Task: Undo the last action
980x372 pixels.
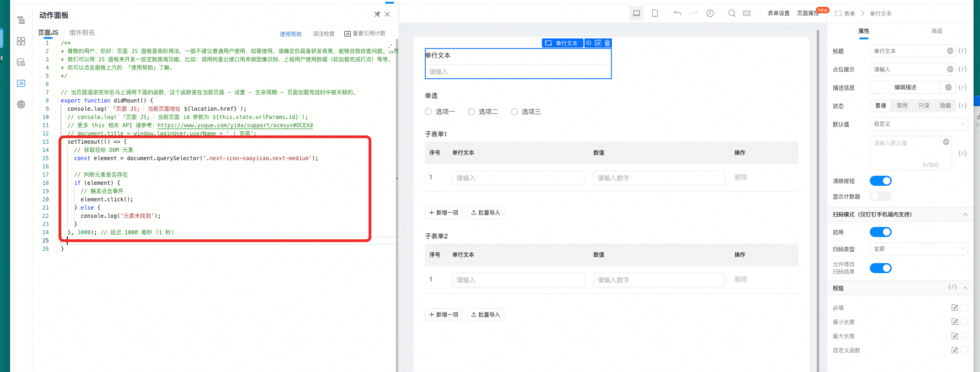Action: [678, 13]
